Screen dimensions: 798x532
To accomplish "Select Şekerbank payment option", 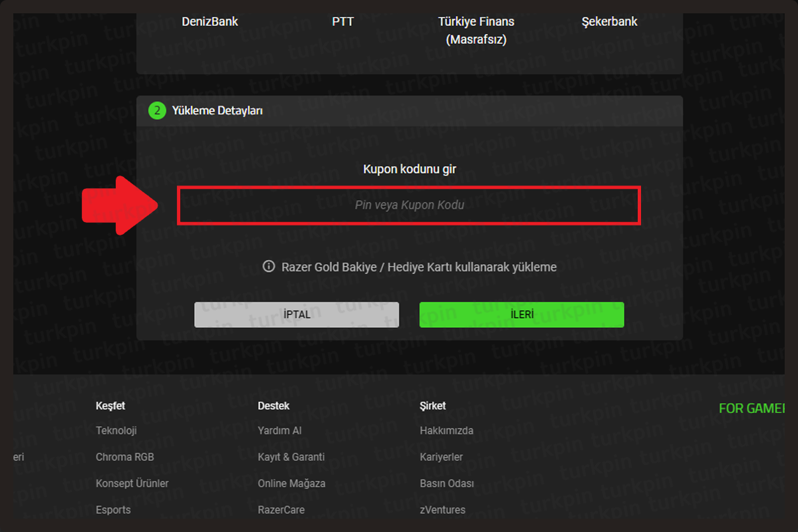I will [x=609, y=21].
